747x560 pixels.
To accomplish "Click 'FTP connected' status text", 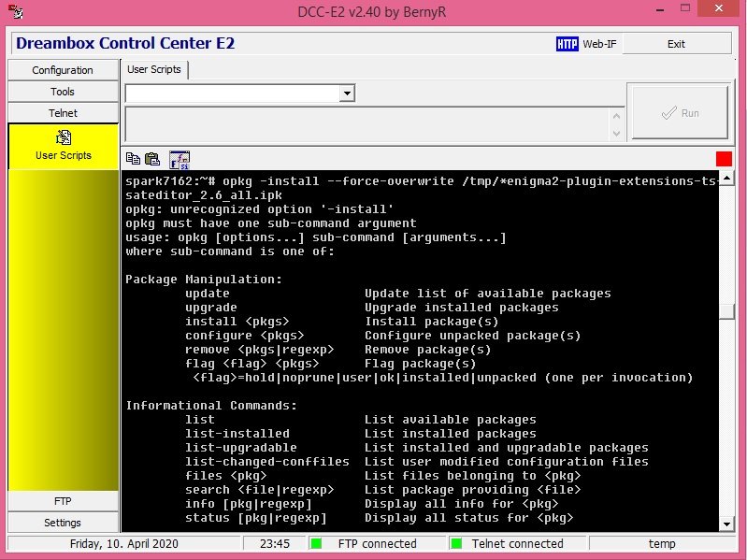I will (x=378, y=543).
